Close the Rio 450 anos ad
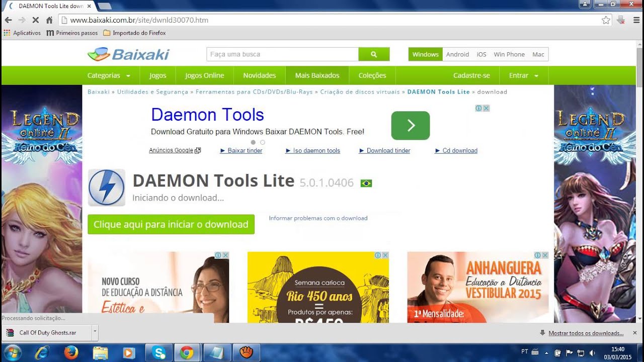 click(385, 255)
